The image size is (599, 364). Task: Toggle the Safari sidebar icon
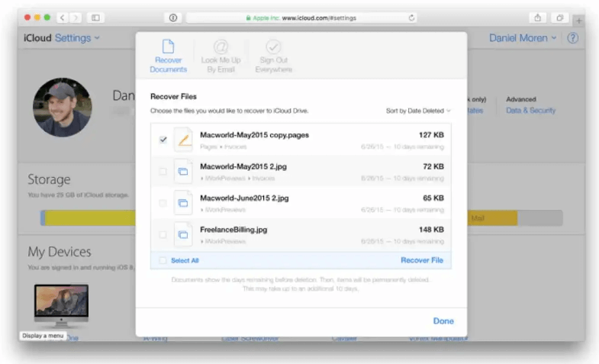(x=95, y=18)
